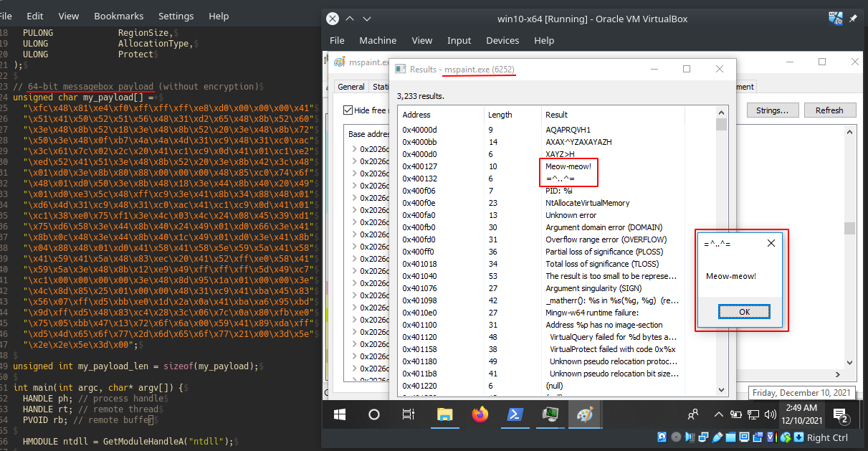The width and height of the screenshot is (868, 451).
Task: Click VirtualBox audio status indicator
Action: (690, 437)
